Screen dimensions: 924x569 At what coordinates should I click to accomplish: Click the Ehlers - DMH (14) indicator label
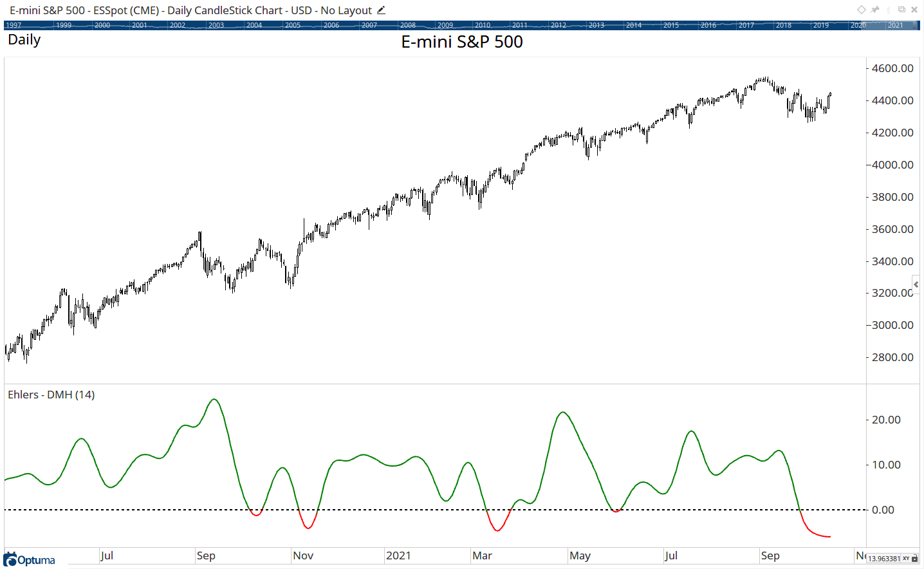pos(51,395)
